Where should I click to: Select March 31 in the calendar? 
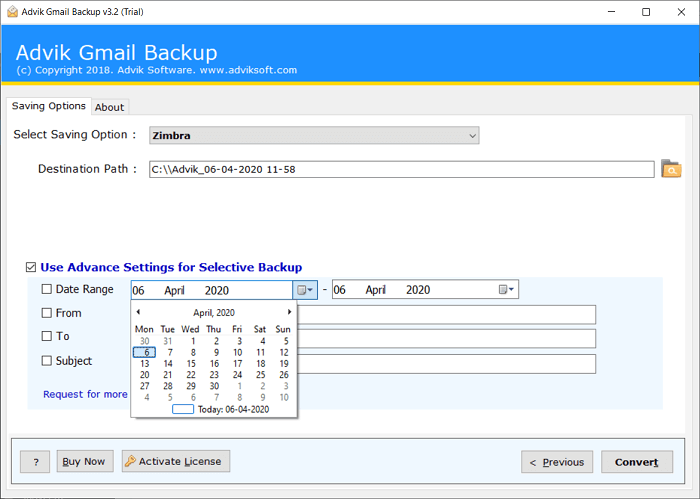point(167,341)
